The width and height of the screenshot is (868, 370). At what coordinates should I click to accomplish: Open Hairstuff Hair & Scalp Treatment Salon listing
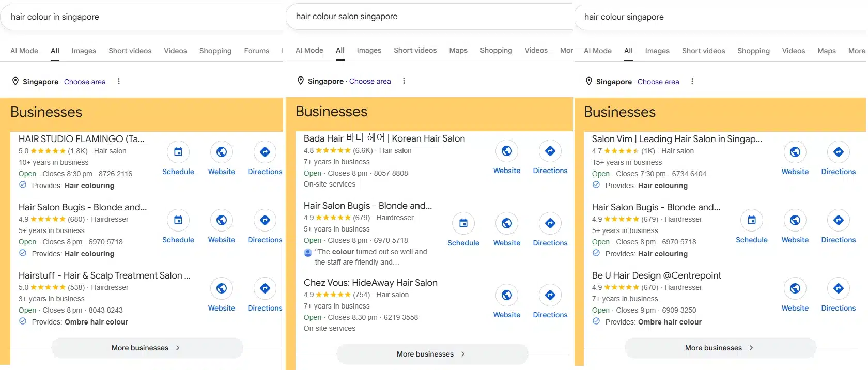click(104, 275)
